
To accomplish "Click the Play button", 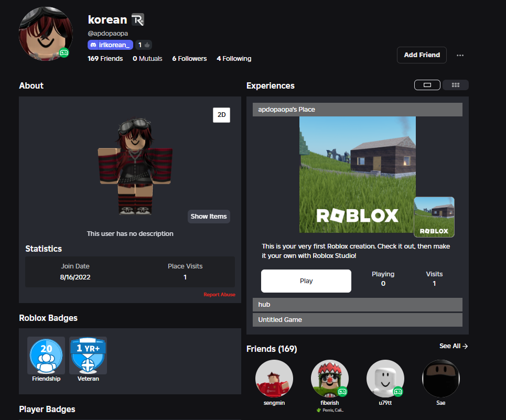I will tap(306, 281).
